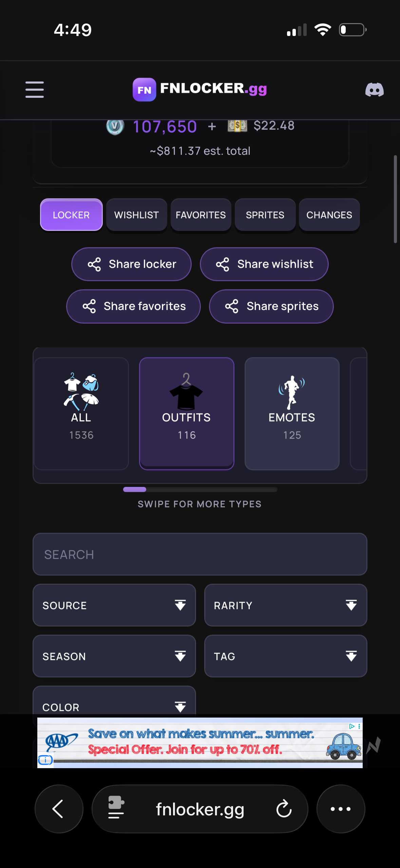The width and height of the screenshot is (400, 868).
Task: Expand the SOURCE filter dropdown
Action: (x=114, y=605)
